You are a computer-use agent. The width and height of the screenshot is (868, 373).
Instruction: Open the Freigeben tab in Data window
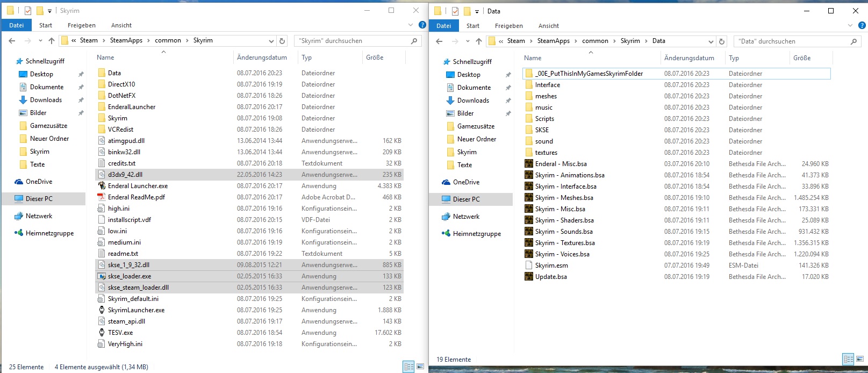tap(508, 26)
